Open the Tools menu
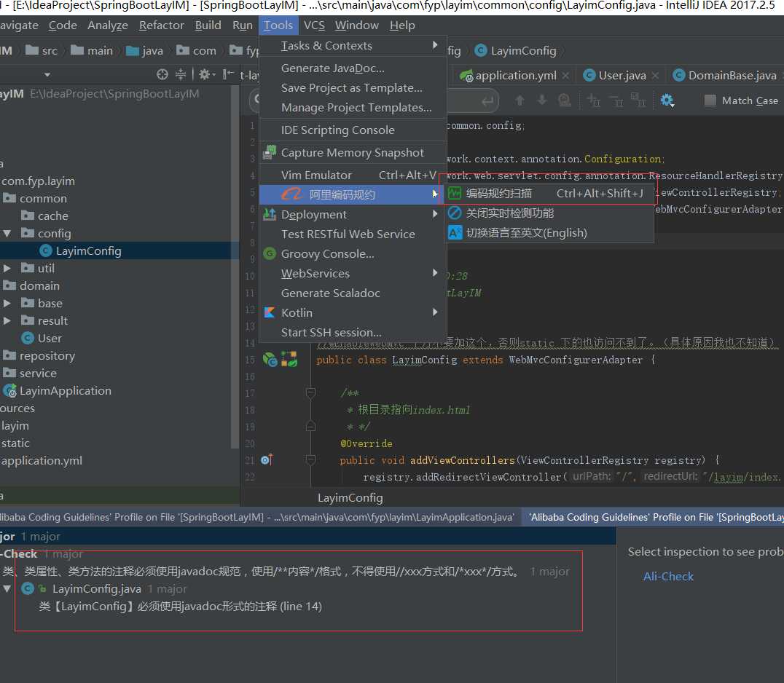This screenshot has height=683, width=784. coord(278,25)
